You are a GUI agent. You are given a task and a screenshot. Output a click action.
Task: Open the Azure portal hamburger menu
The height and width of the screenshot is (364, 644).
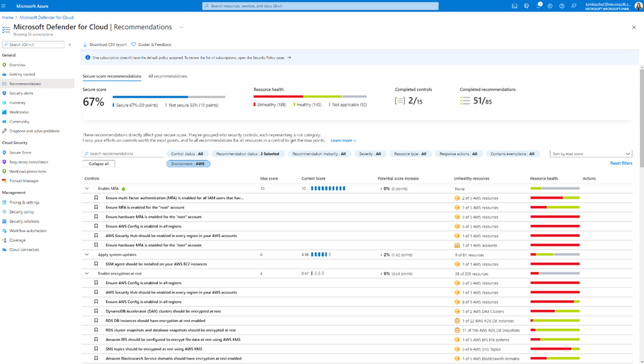click(x=4, y=6)
